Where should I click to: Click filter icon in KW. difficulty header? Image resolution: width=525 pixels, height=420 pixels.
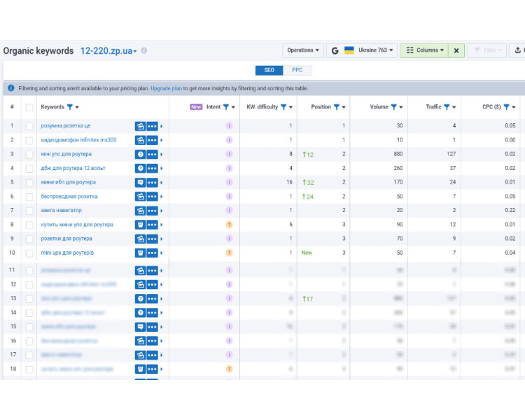tap(283, 107)
